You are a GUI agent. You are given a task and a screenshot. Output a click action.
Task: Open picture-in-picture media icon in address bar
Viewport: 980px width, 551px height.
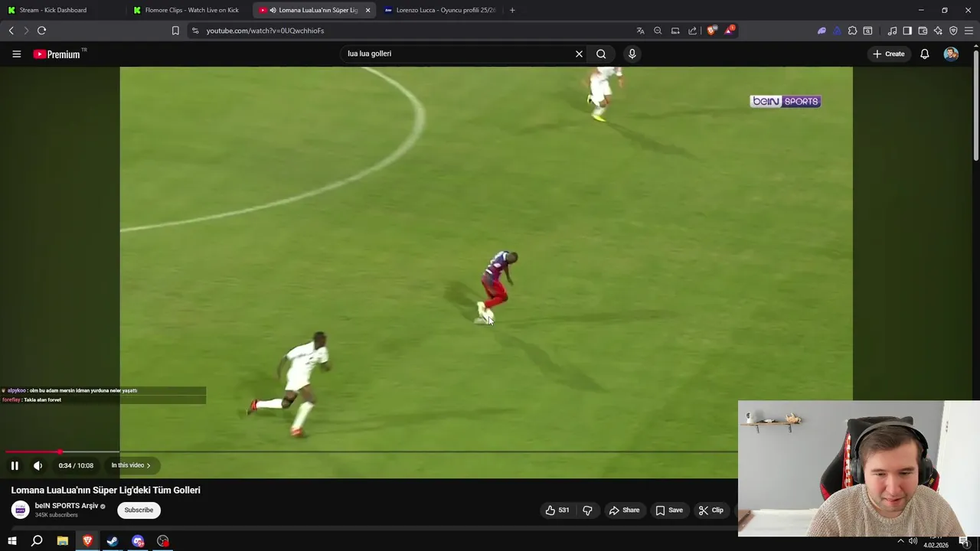coord(675,31)
